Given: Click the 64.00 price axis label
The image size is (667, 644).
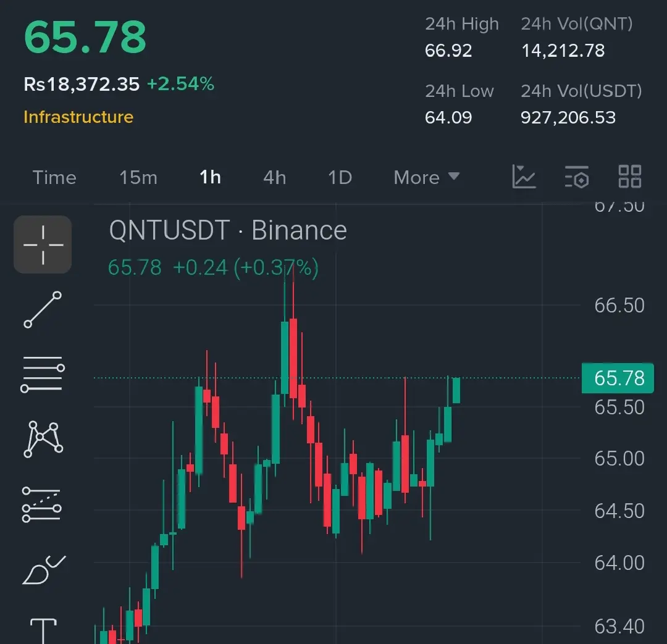Looking at the screenshot, I should (619, 562).
